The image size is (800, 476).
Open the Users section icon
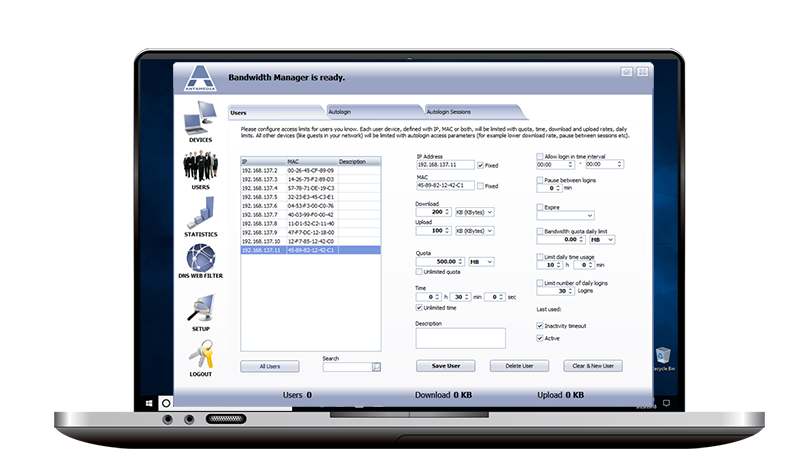(201, 165)
